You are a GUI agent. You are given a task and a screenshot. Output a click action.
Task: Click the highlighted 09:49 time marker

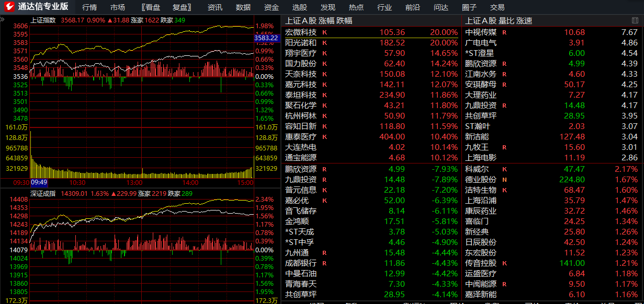39,183
